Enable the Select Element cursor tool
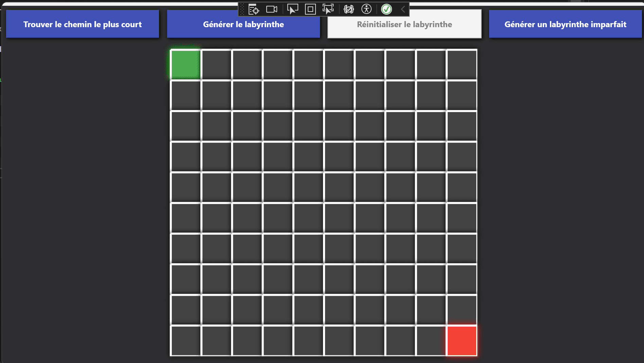The width and height of the screenshot is (644, 363). [292, 9]
